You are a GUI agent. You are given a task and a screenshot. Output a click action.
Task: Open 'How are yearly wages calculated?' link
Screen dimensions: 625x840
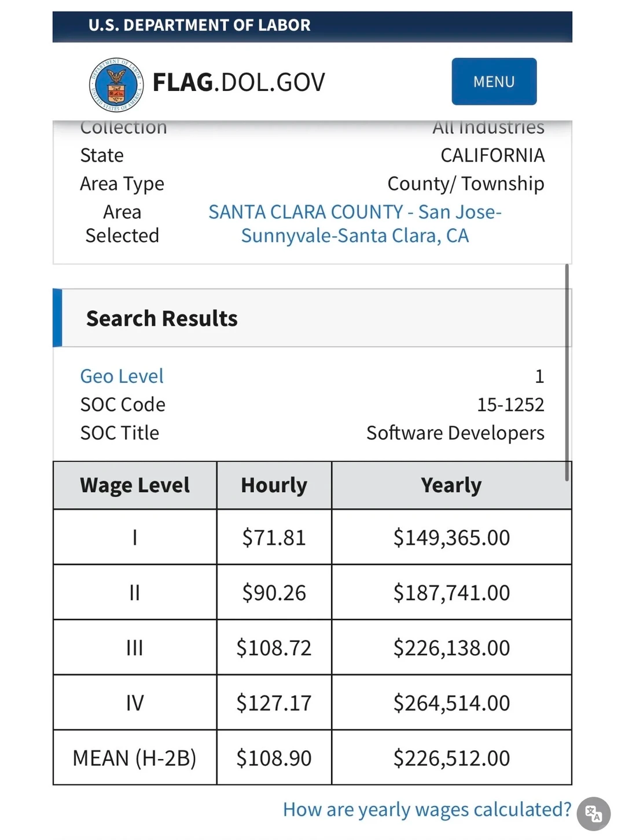427,809
